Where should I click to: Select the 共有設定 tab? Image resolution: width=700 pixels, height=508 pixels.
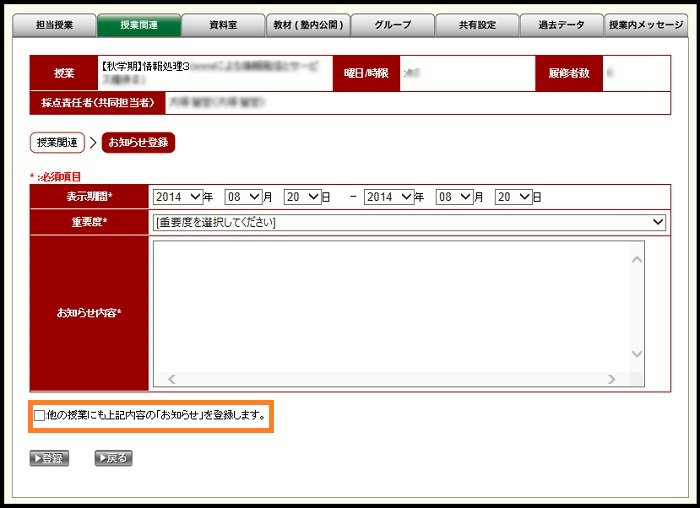tap(477, 25)
